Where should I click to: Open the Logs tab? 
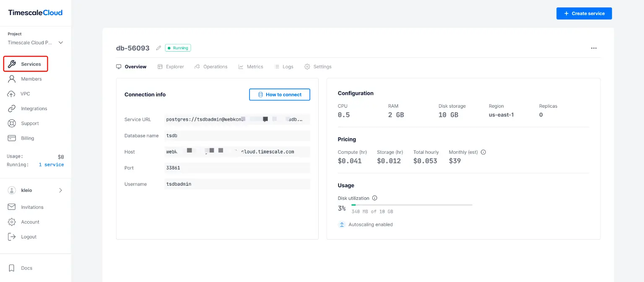coord(284,67)
